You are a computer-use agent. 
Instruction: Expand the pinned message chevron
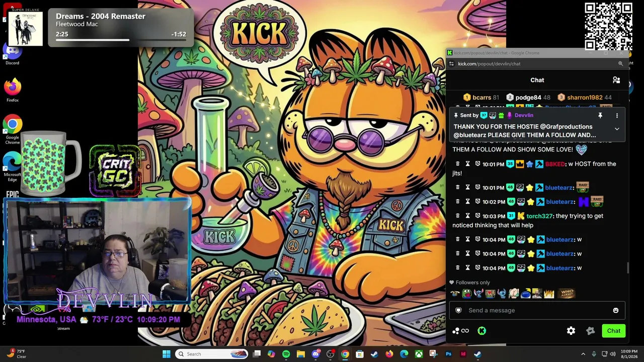617,129
